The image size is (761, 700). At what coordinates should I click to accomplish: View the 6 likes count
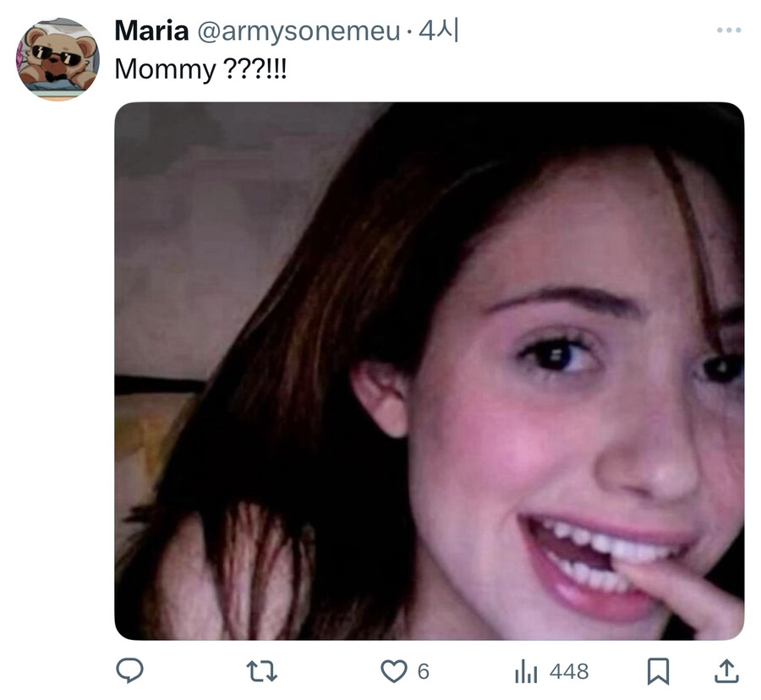point(424,672)
